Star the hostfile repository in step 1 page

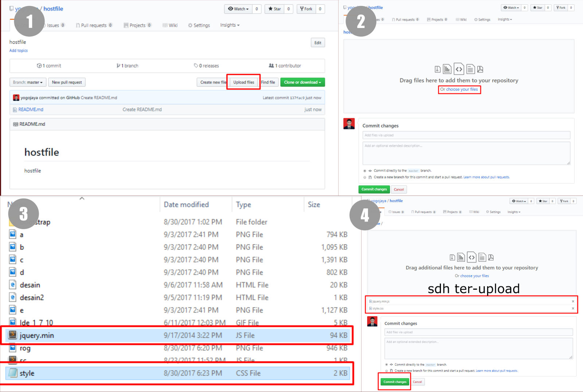coord(275,9)
